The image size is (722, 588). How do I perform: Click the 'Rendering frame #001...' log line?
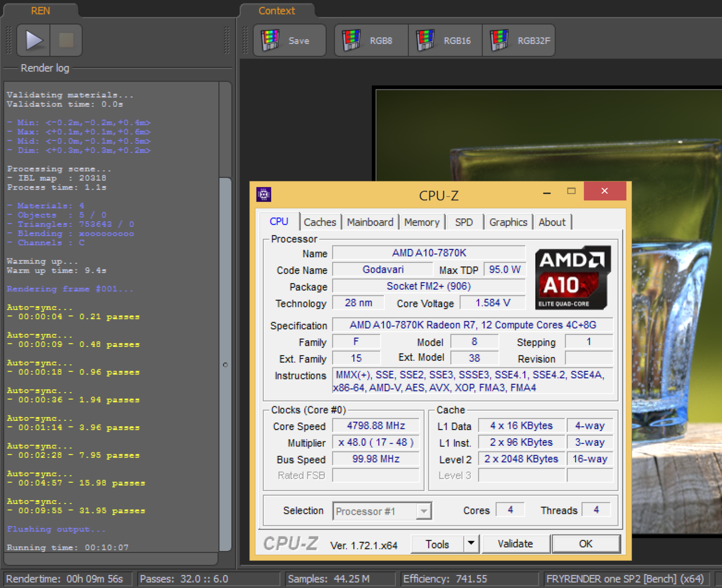(x=70, y=289)
